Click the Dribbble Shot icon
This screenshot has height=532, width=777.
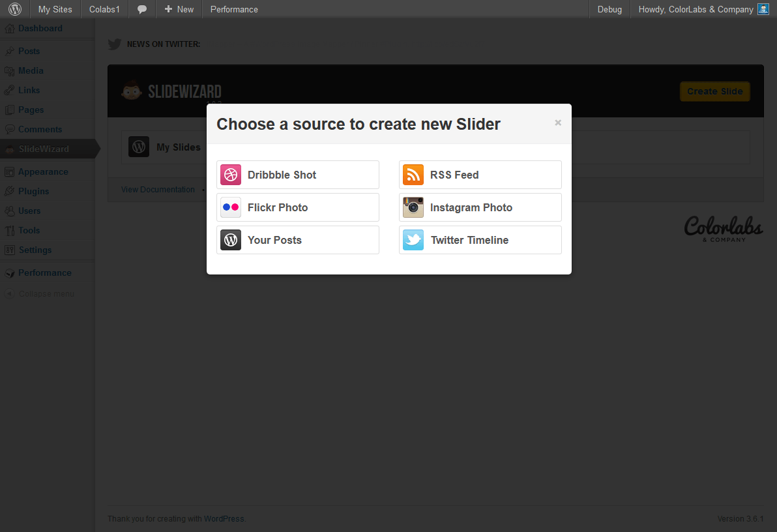click(x=230, y=175)
